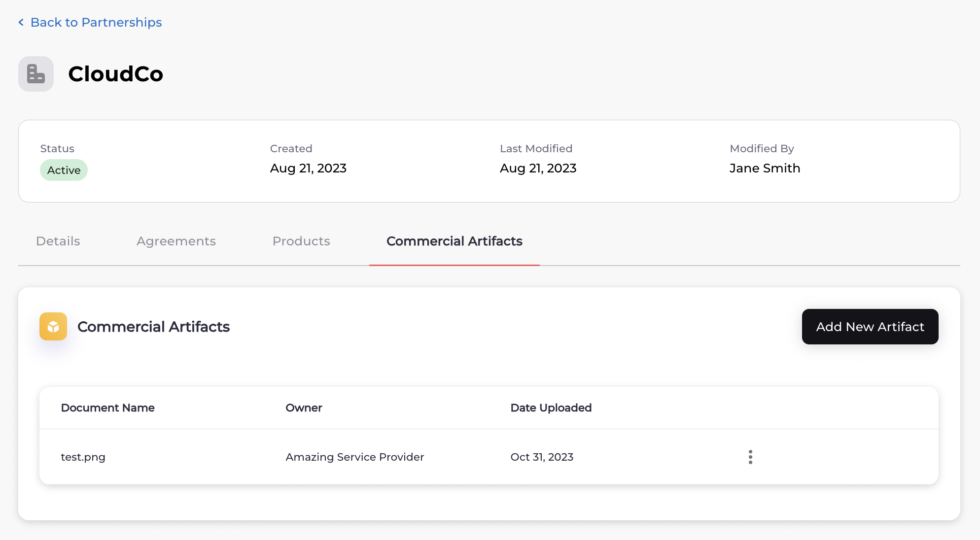Image resolution: width=980 pixels, height=540 pixels.
Task: Select the test.png document name
Action: [83, 457]
